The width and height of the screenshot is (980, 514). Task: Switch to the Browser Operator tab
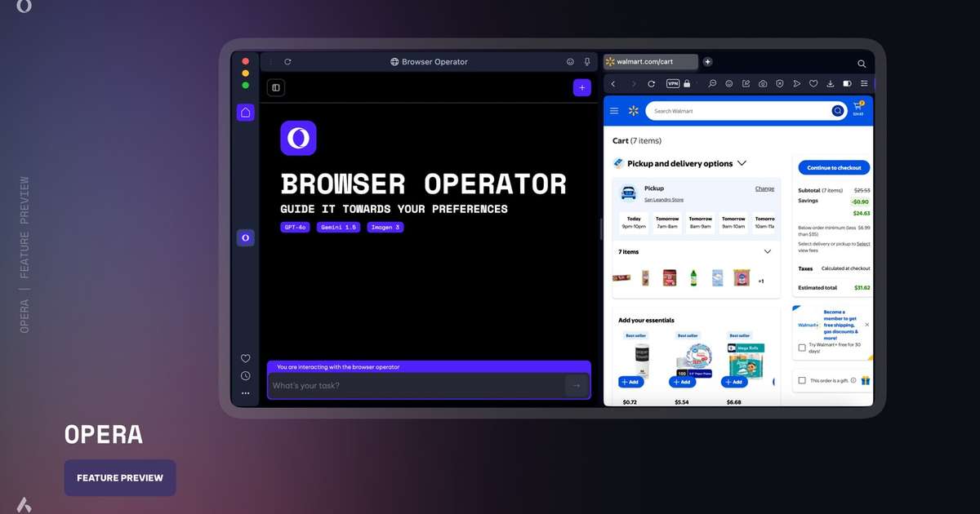(429, 61)
